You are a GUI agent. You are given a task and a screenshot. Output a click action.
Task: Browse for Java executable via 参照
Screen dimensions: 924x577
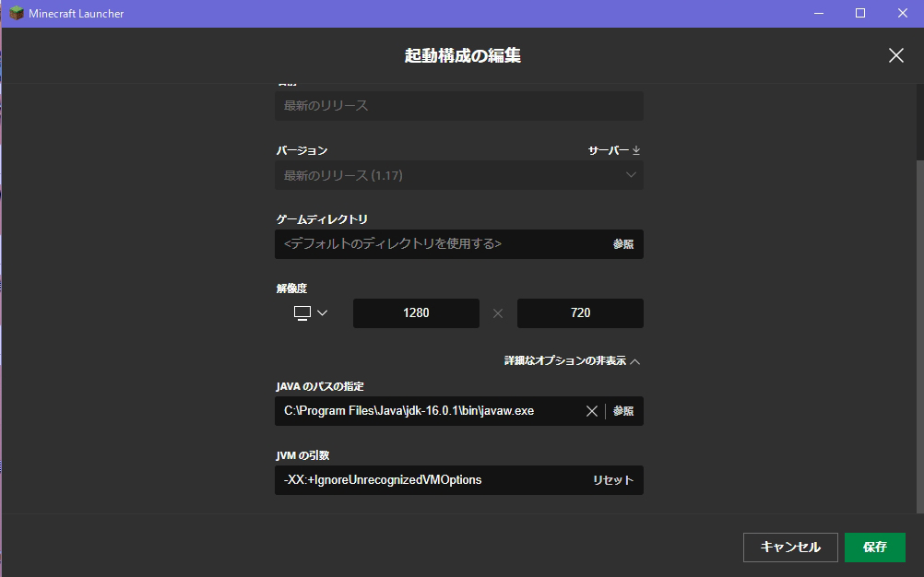point(622,411)
